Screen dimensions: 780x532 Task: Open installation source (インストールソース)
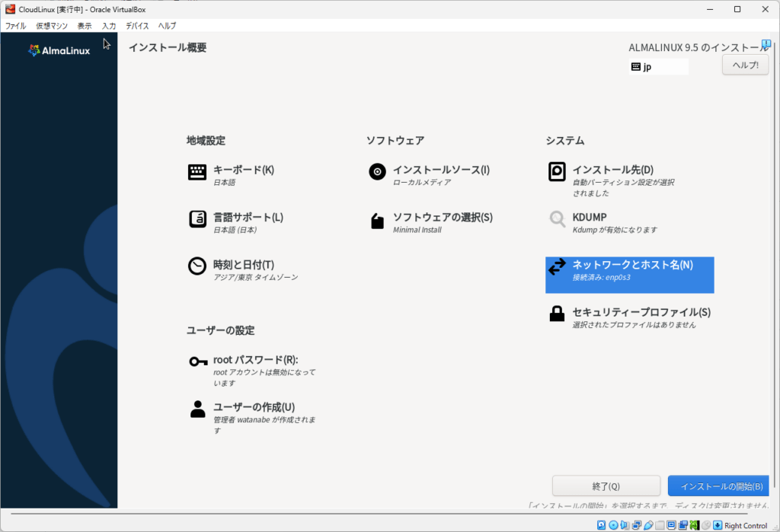432,170
